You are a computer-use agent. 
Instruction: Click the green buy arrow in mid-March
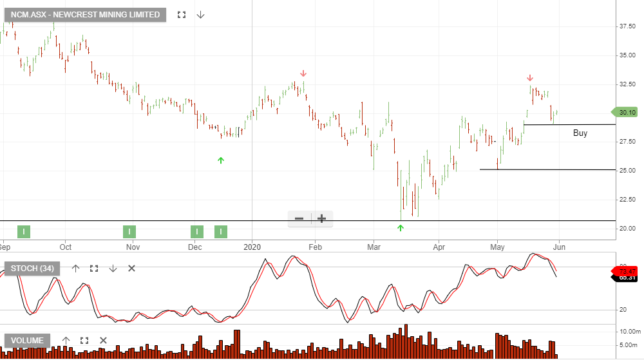pyautogui.click(x=401, y=228)
